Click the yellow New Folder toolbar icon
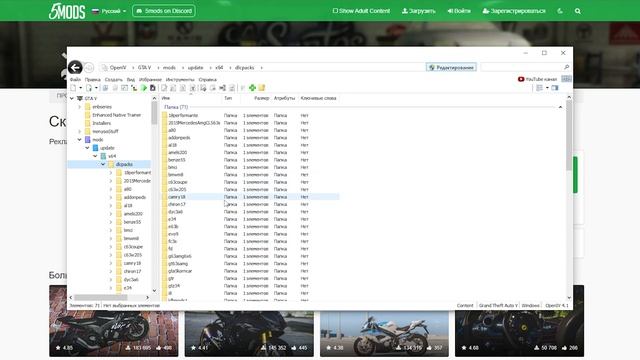640x360 pixels. tap(262, 88)
